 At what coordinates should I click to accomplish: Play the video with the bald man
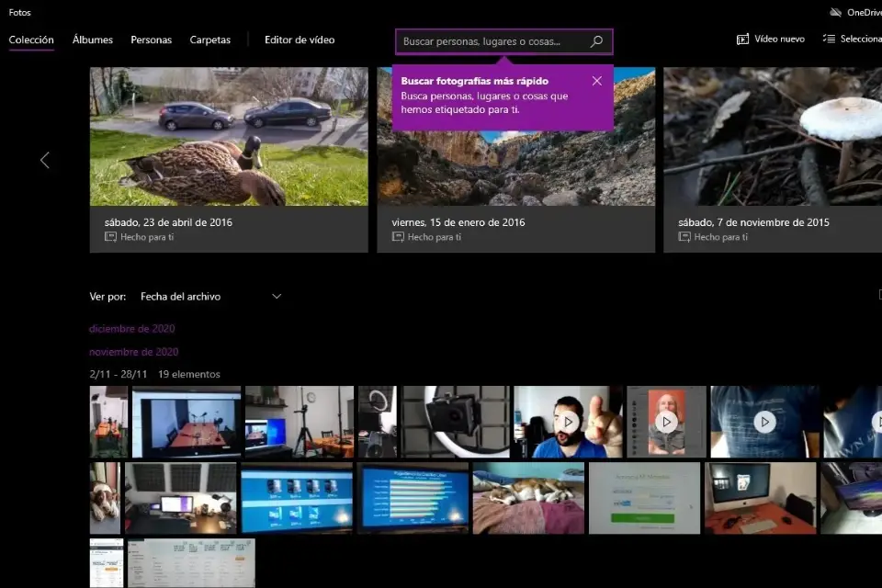point(666,422)
